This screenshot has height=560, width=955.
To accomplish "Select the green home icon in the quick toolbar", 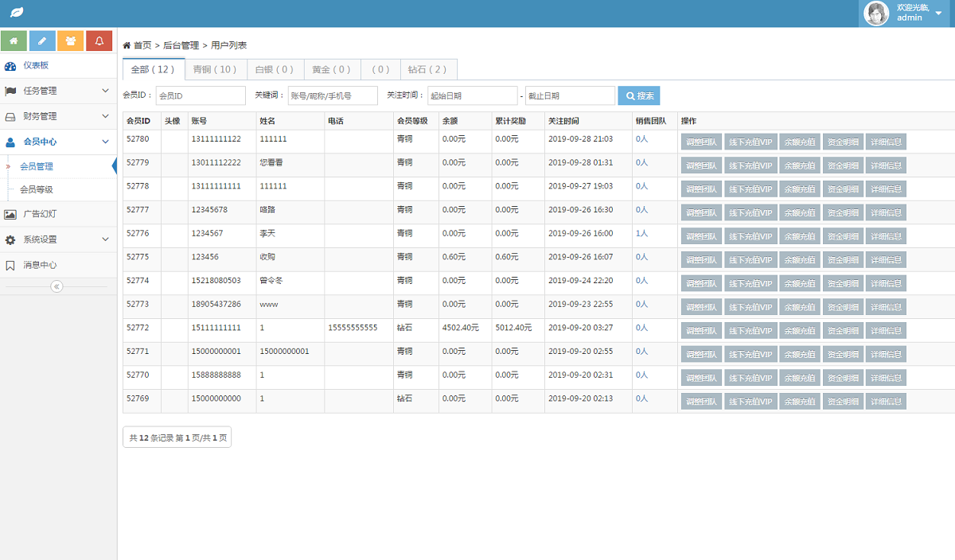I will pyautogui.click(x=14, y=40).
